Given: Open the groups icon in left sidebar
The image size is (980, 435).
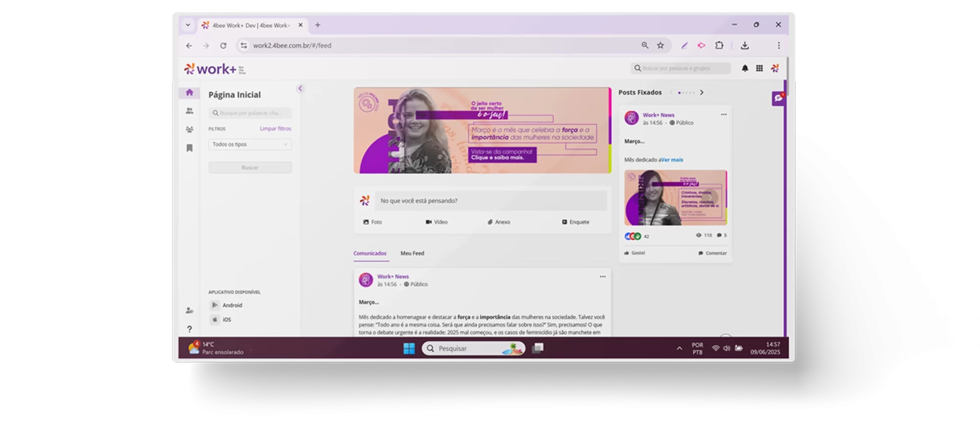Looking at the screenshot, I should click(190, 129).
